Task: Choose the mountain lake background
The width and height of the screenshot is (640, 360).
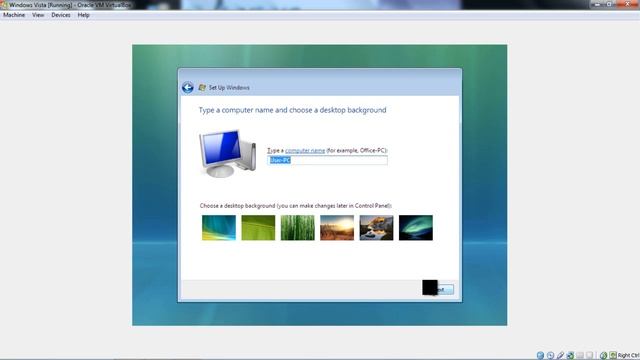Action: (376, 228)
